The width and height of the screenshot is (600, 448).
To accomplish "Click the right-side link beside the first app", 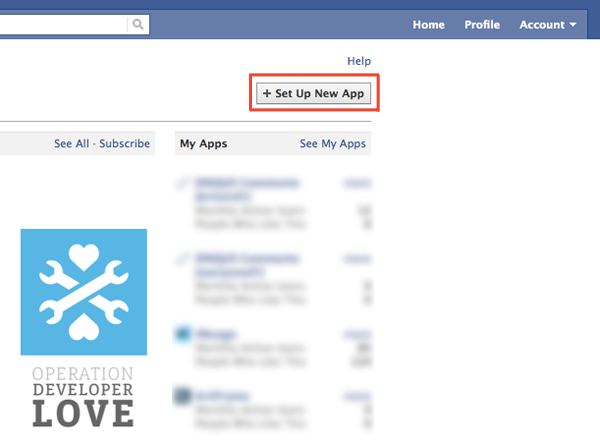I will pos(356,183).
